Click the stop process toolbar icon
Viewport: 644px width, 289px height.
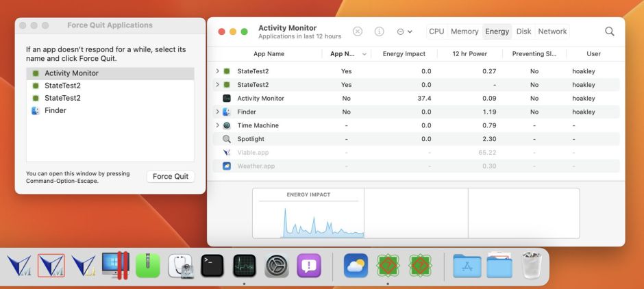click(358, 32)
